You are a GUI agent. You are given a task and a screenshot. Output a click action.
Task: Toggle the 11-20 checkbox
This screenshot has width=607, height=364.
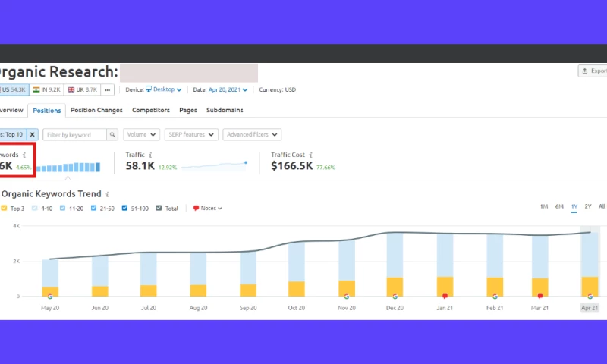tap(62, 208)
